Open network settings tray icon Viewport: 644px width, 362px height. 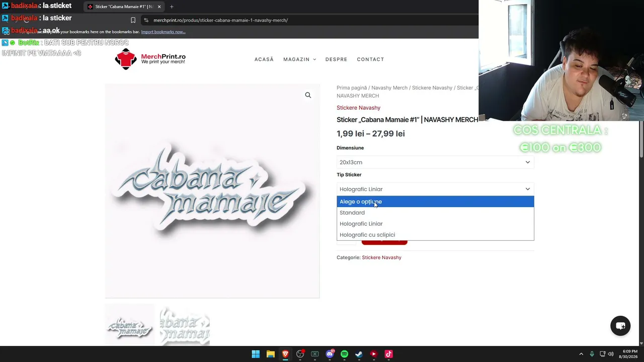(602, 354)
